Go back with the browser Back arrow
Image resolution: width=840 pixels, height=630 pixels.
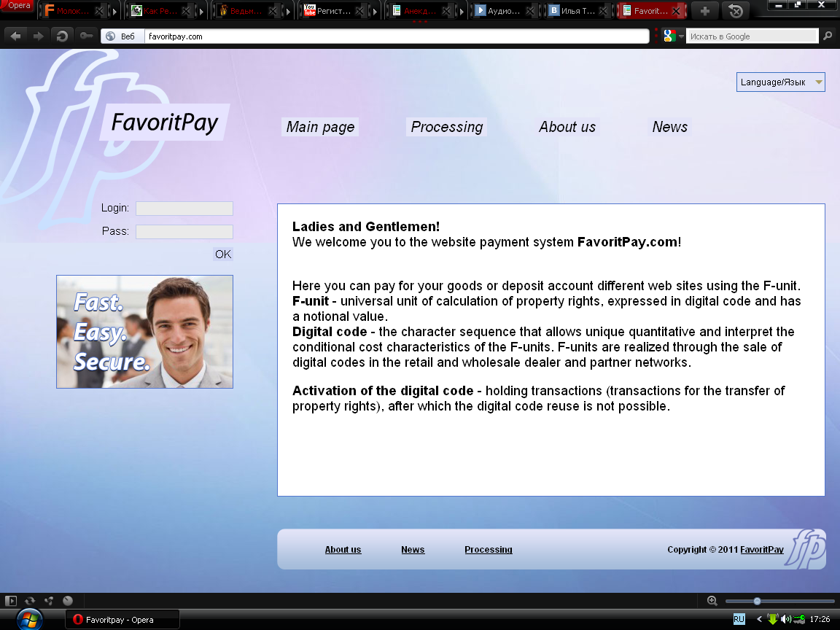15,36
